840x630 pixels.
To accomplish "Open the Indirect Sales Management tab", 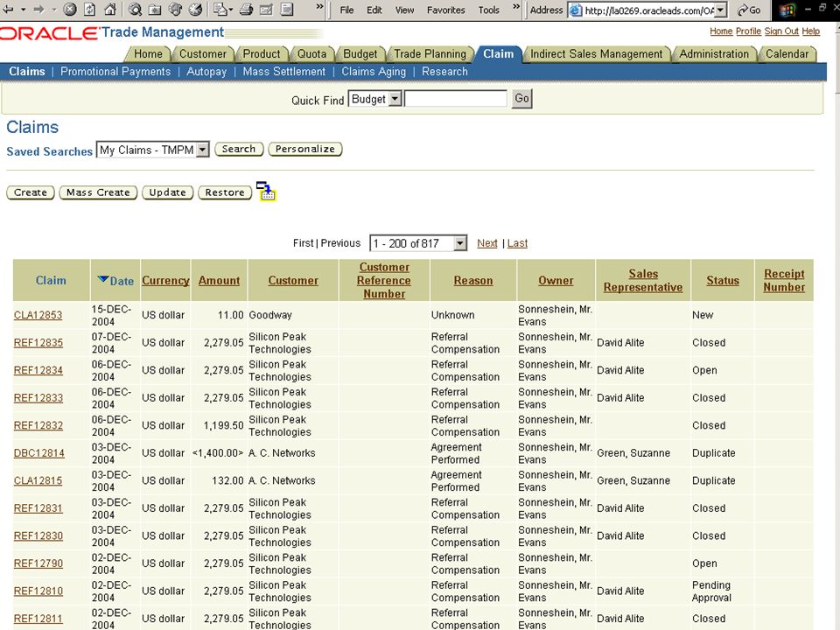I will point(596,54).
